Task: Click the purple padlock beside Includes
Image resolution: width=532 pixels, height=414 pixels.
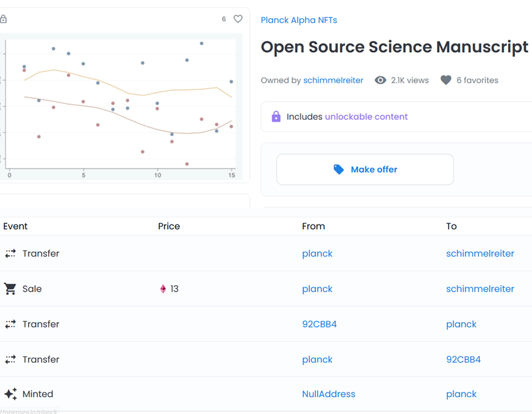Action: (x=276, y=116)
